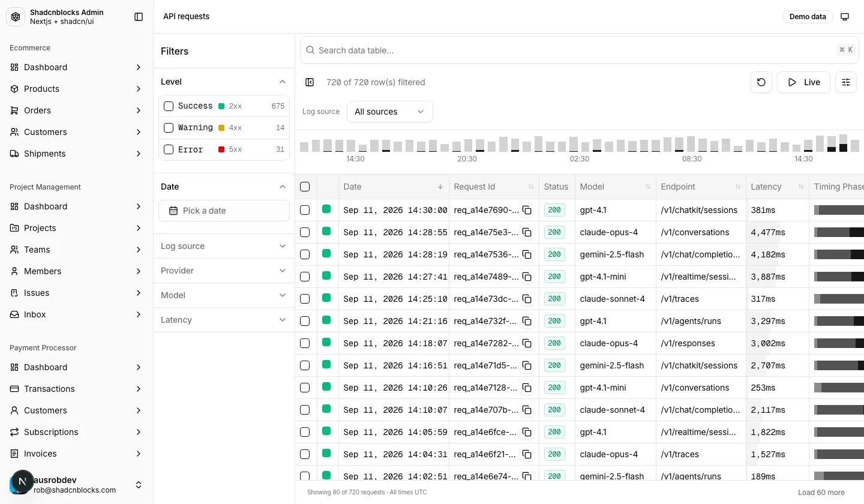Open the All sources dropdown

(389, 112)
